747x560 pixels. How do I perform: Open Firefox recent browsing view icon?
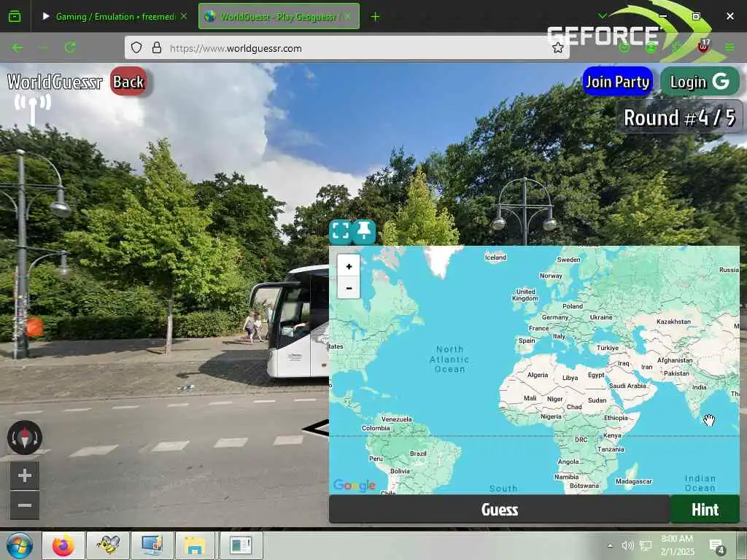click(15, 17)
